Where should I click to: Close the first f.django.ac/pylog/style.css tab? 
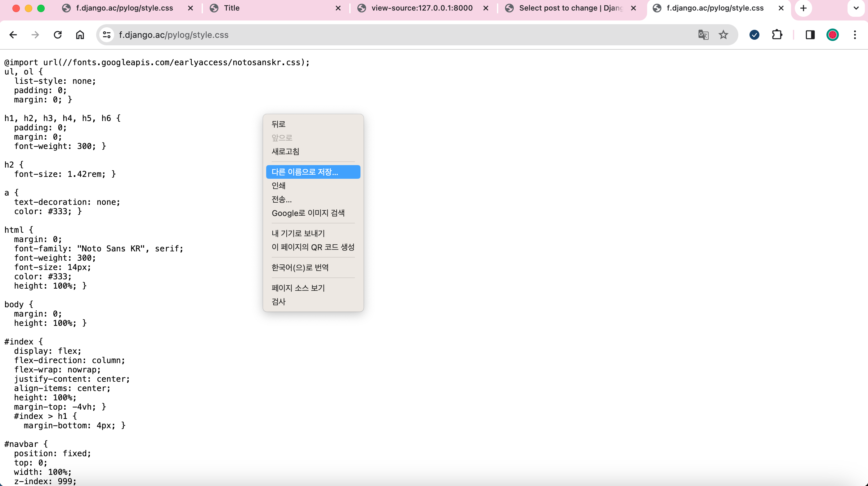[190, 8]
